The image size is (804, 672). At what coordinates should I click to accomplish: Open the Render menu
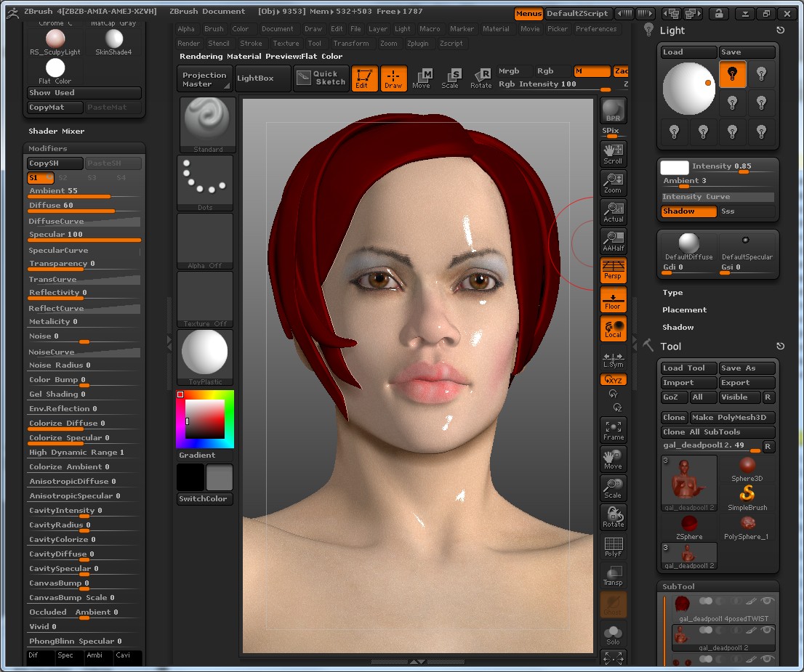(x=188, y=44)
